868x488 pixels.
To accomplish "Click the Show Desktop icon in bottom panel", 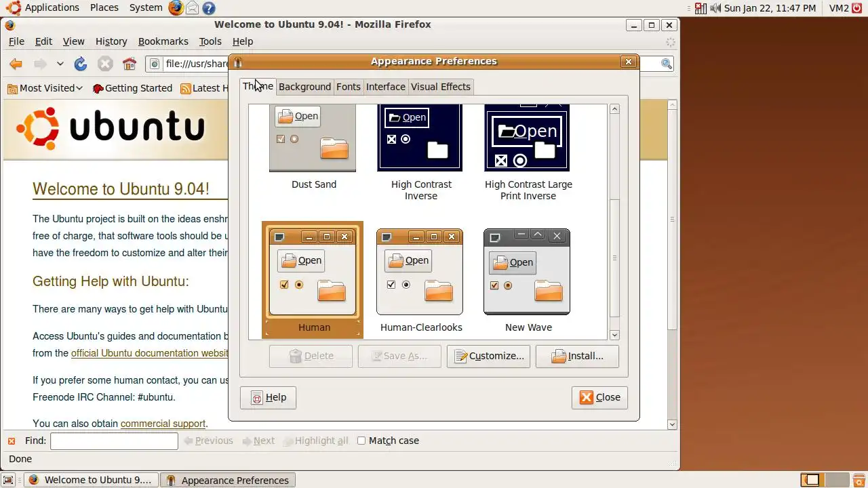I will pyautogui.click(x=8, y=480).
